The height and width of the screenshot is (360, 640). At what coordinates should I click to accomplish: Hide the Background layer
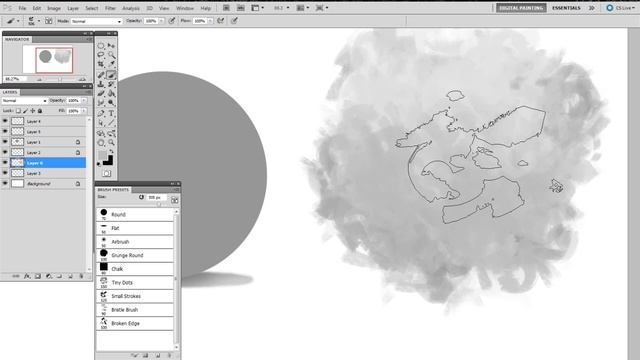coord(5,183)
